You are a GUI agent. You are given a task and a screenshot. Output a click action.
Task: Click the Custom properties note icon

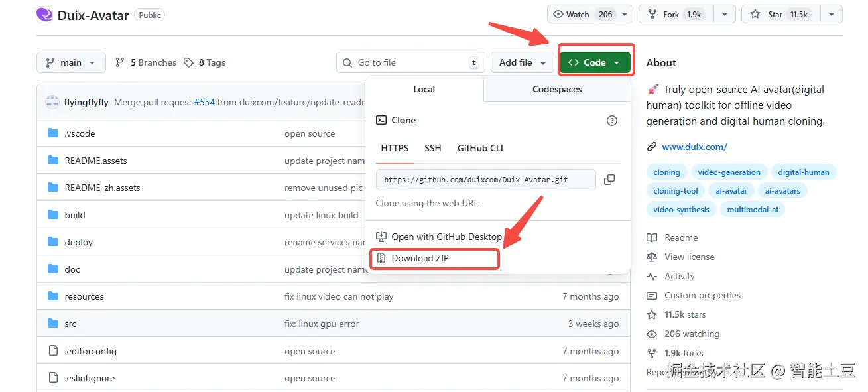tap(652, 295)
